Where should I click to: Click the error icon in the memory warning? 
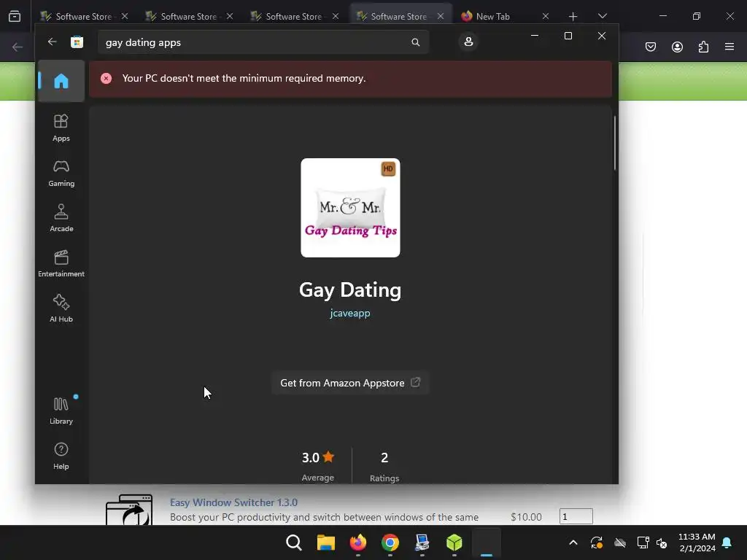[107, 79]
